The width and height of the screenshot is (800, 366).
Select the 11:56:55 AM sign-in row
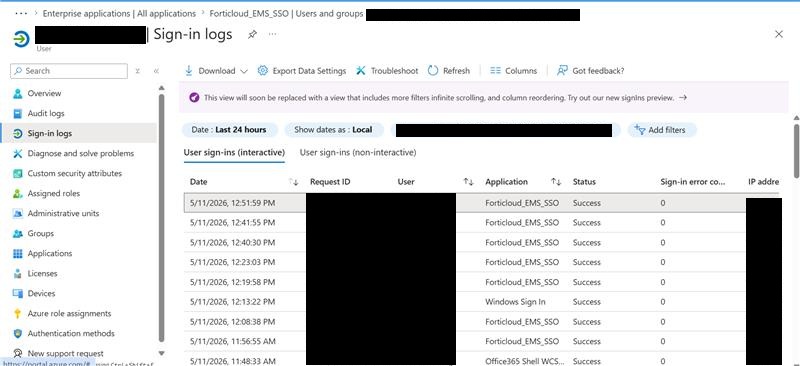[x=481, y=341]
